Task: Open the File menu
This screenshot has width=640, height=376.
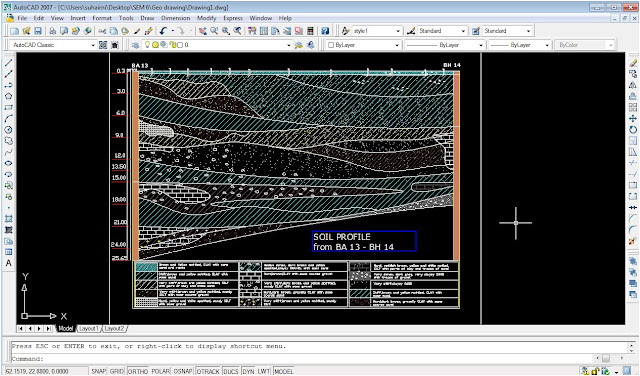Action: pos(22,18)
